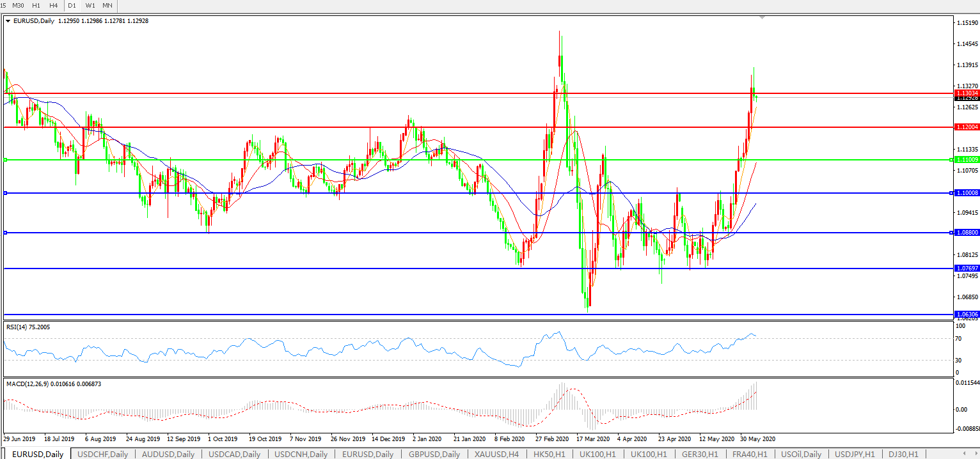Go to the USDCAD,Daily tab
The image size is (980, 459).
coord(234,454)
